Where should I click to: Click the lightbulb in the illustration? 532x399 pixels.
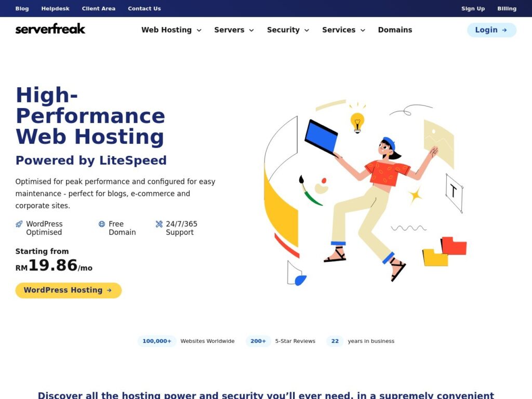pyautogui.click(x=357, y=122)
